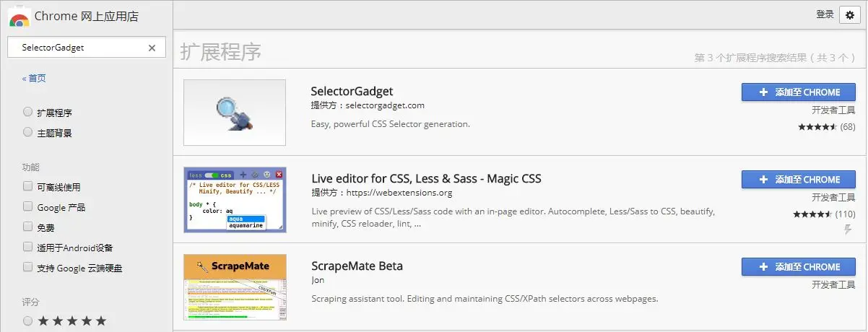Click 登录 to sign in

pyautogui.click(x=825, y=14)
